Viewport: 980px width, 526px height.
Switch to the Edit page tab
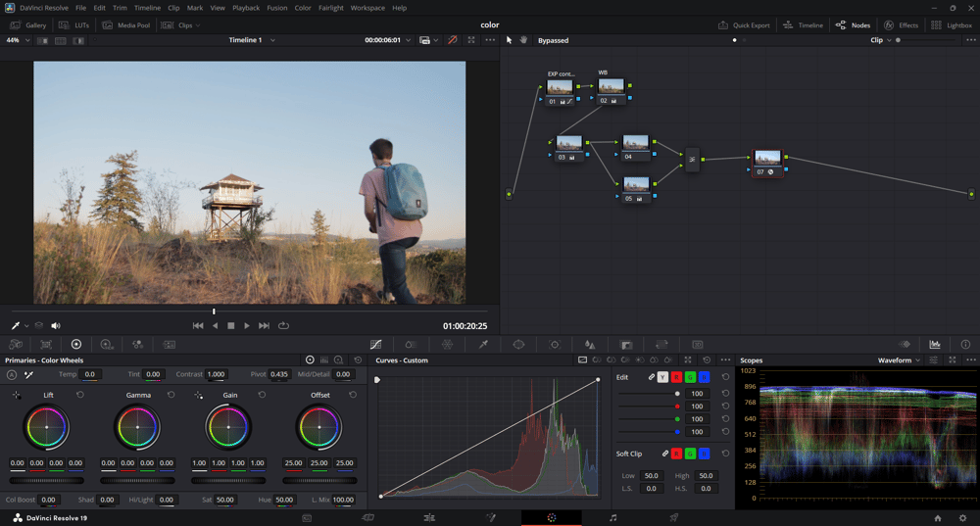429,518
